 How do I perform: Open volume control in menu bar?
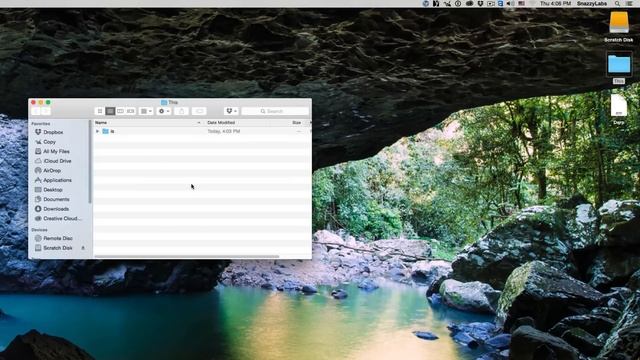pyautogui.click(x=511, y=4)
